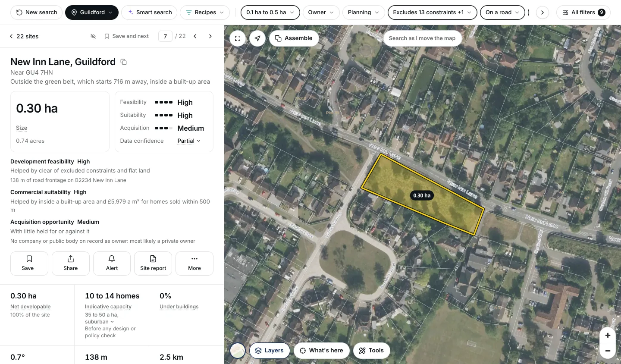Click the 0.74 acres text
The width and height of the screenshot is (621, 364).
[x=30, y=141]
